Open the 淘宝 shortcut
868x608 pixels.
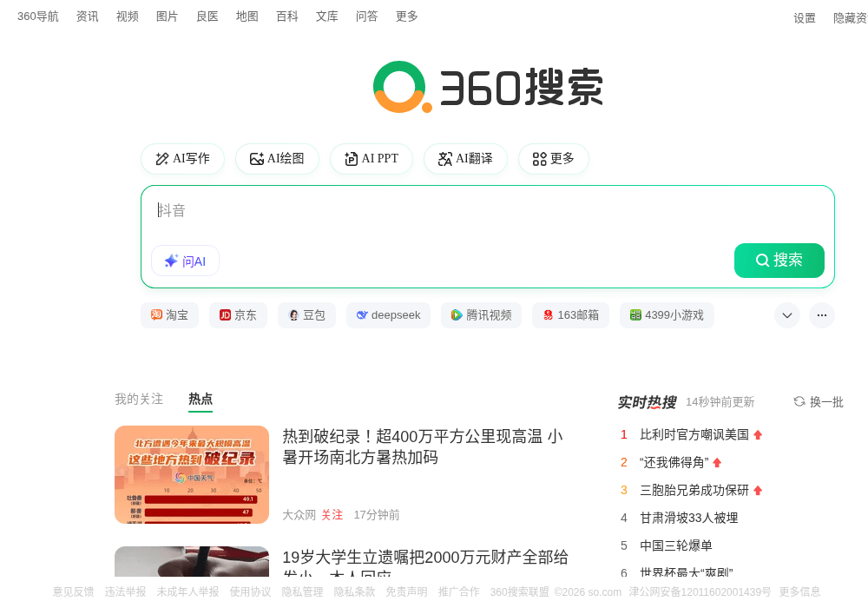(169, 315)
